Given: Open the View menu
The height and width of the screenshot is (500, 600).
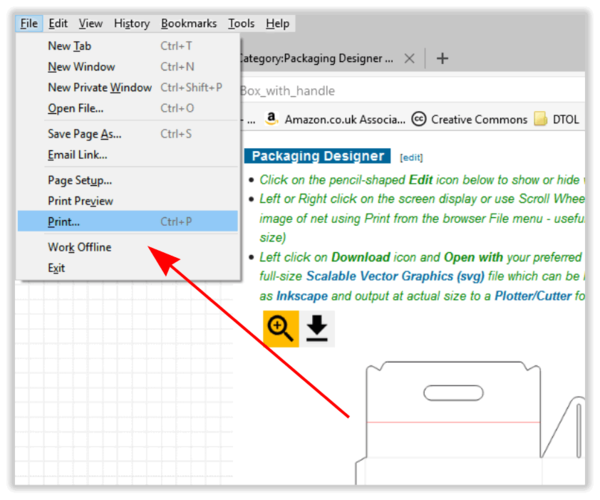Looking at the screenshot, I should [91, 24].
